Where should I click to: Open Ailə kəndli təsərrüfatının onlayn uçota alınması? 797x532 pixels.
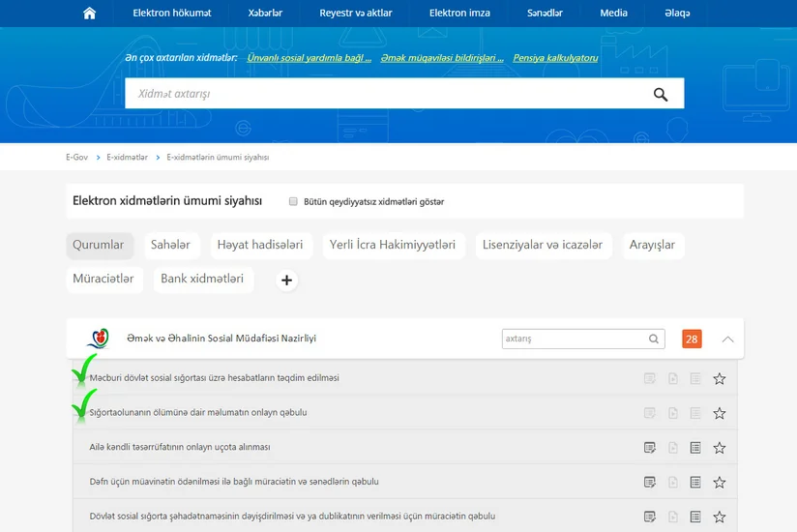coord(180,447)
